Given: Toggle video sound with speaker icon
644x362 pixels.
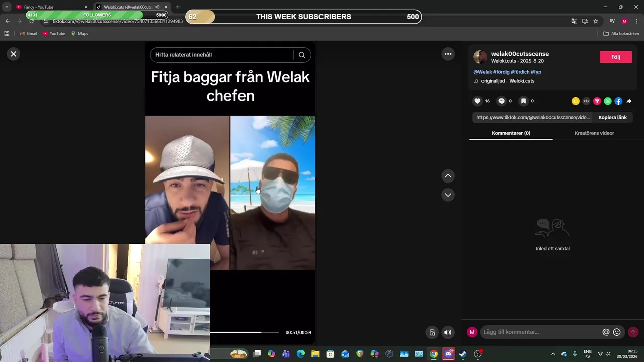Looking at the screenshot, I should (448, 332).
